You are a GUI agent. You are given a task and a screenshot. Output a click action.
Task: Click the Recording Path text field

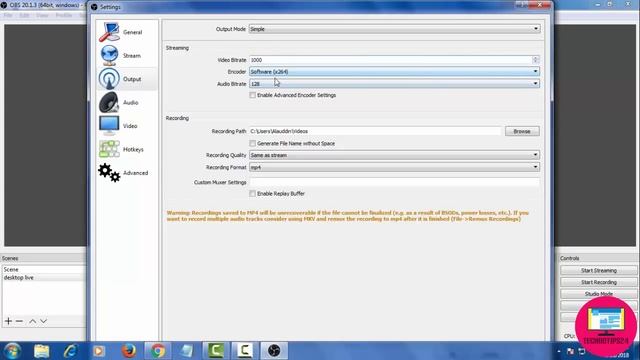click(x=375, y=131)
